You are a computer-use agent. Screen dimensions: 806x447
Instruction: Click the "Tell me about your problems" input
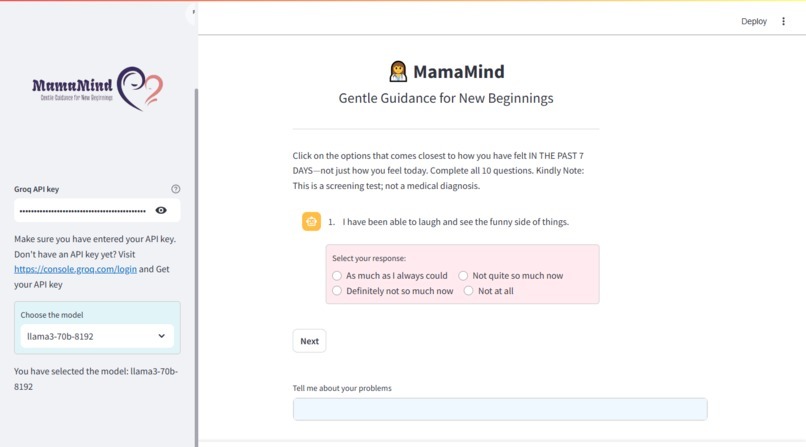click(x=500, y=409)
